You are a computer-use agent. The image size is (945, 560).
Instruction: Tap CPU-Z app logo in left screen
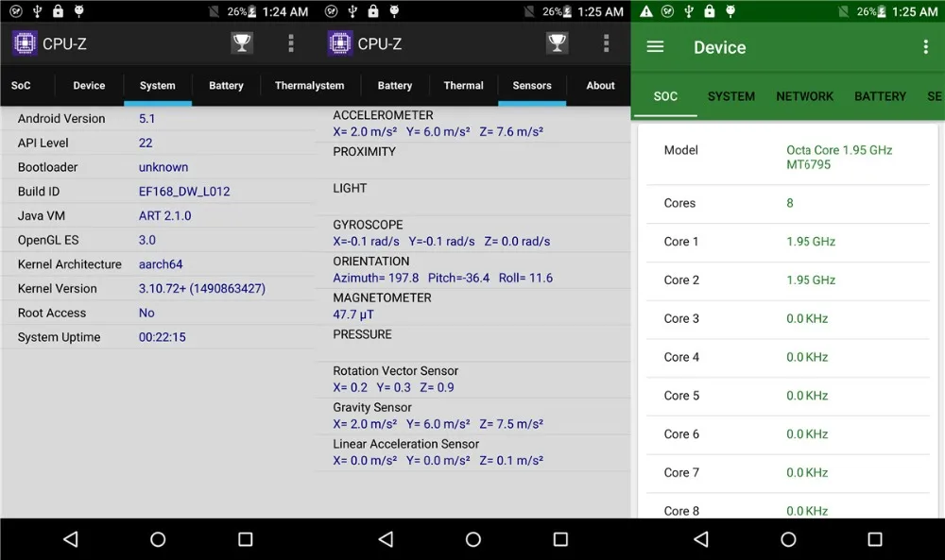pyautogui.click(x=25, y=43)
